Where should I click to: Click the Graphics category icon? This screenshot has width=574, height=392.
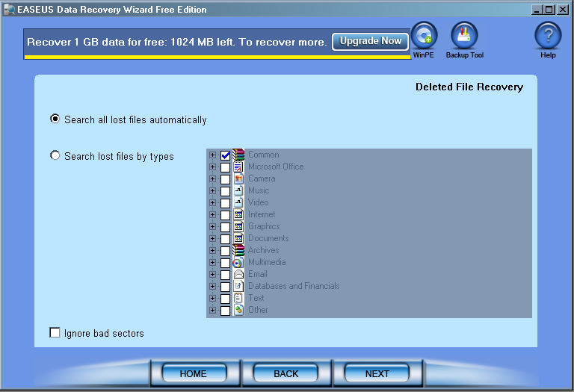[238, 227]
